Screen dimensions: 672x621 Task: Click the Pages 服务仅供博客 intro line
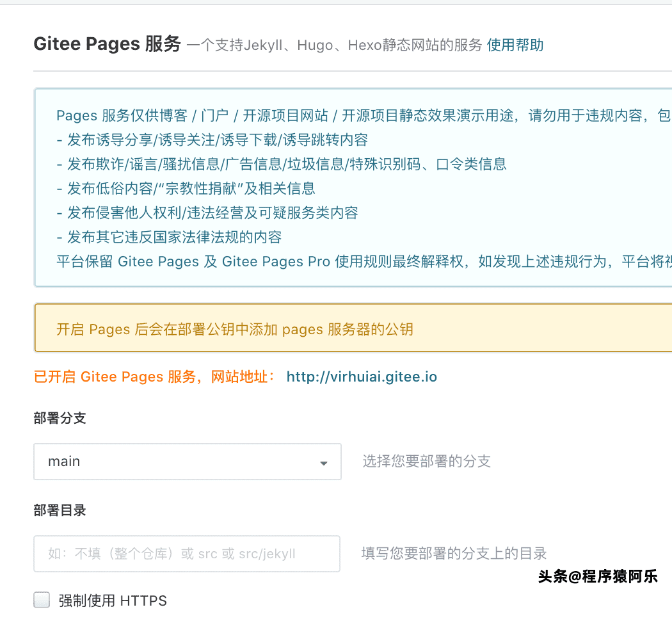pos(364,115)
